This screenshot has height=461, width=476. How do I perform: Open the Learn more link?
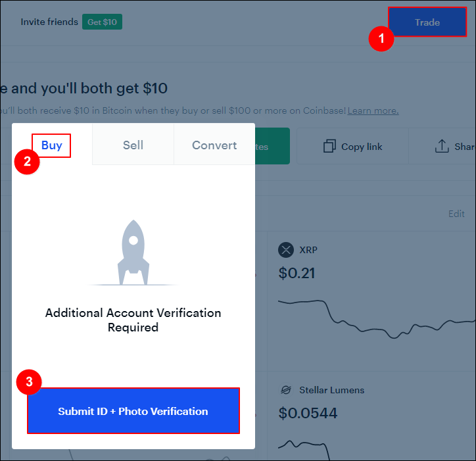point(373,110)
